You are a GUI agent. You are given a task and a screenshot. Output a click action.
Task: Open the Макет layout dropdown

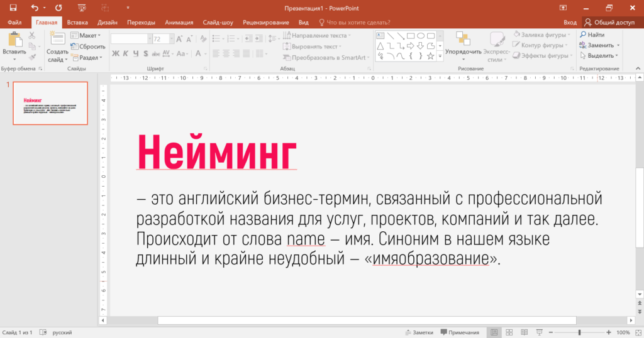[86, 35]
